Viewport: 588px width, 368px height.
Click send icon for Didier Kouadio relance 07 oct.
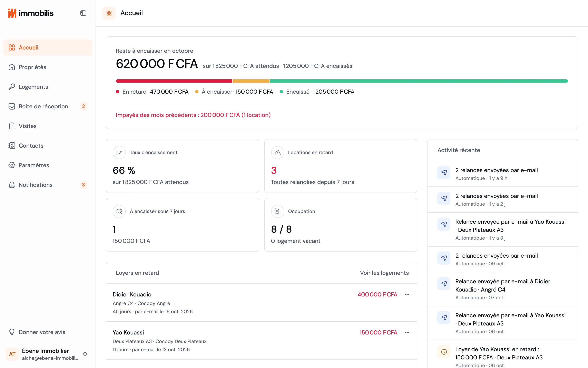pyautogui.click(x=444, y=284)
